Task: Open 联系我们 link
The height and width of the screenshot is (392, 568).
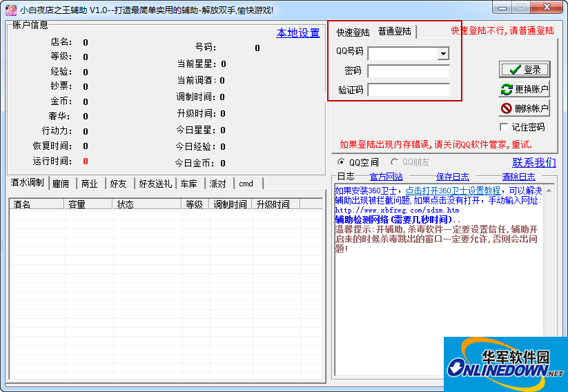Action: tap(534, 162)
